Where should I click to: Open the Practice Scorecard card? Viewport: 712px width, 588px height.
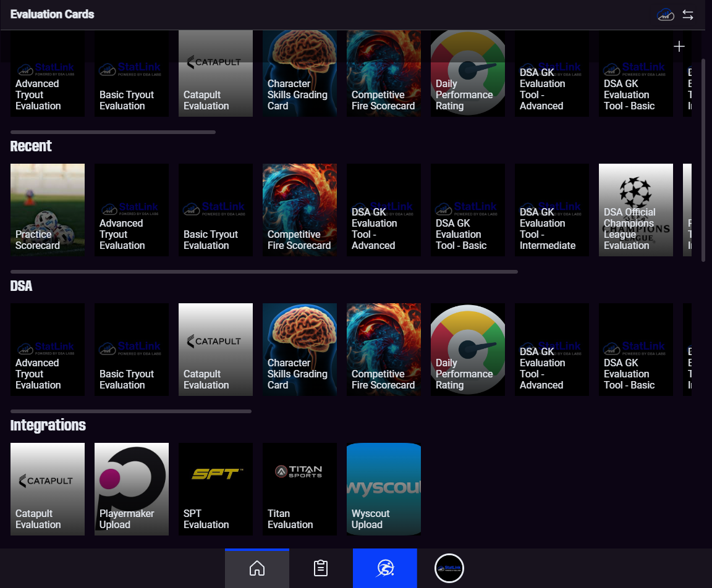[48, 210]
